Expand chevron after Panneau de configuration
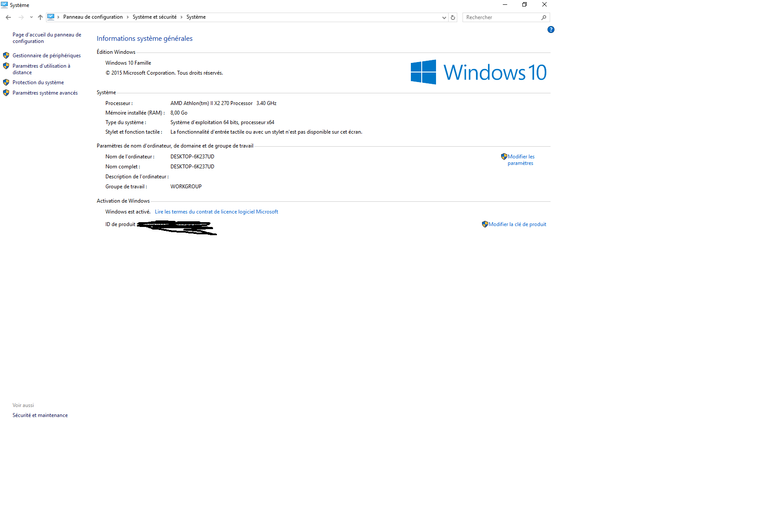The height and width of the screenshot is (532, 774). [128, 17]
